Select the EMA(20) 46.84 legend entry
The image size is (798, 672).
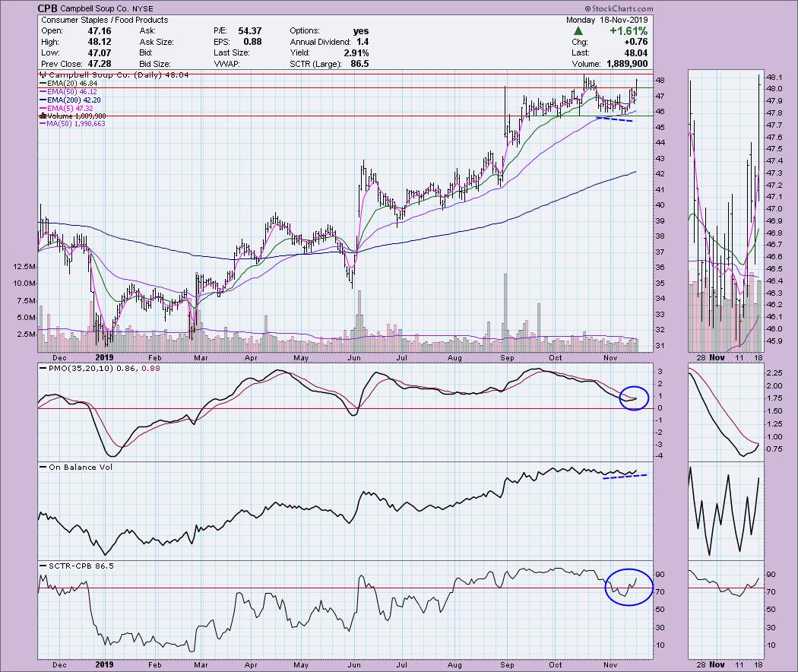68,84
